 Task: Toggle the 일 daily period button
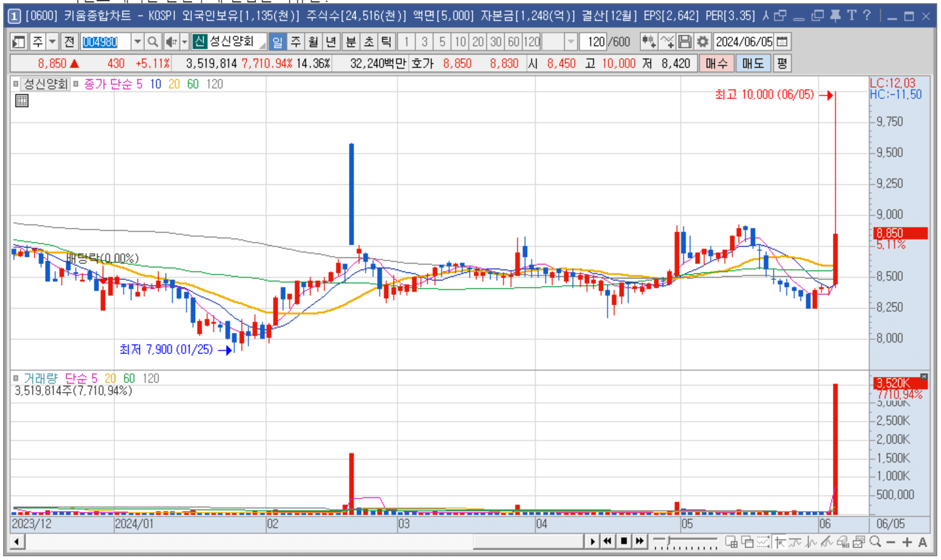point(278,42)
